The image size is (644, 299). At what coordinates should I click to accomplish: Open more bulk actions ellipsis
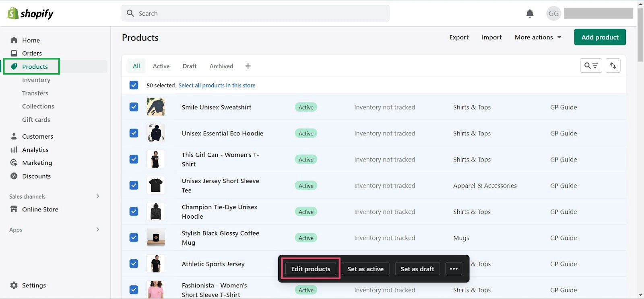454,269
